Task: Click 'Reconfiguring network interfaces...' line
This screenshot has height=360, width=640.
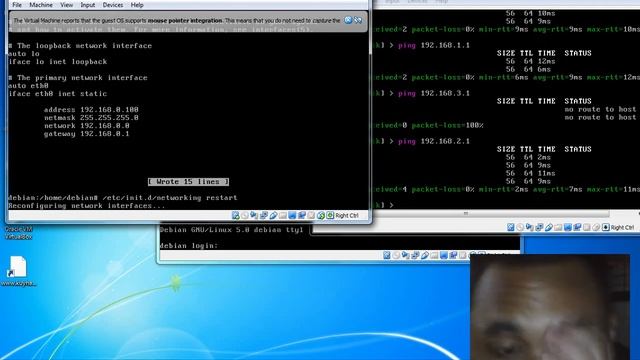Action: (87, 206)
